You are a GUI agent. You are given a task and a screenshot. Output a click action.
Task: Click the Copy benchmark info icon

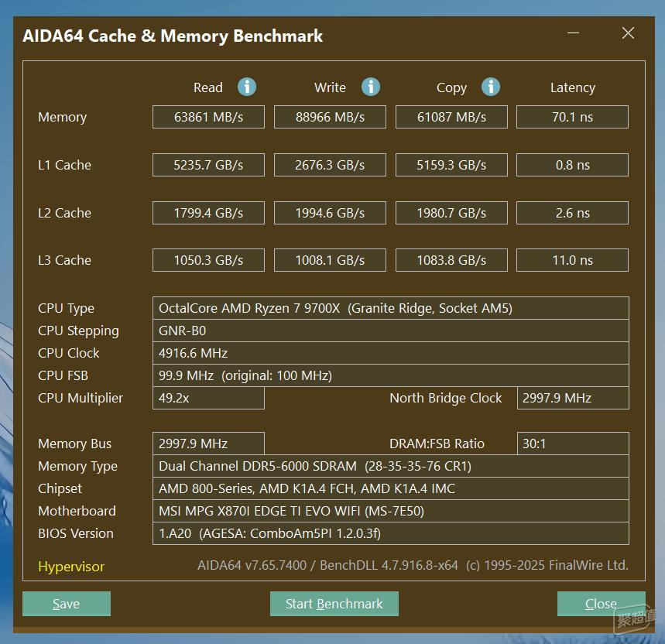click(491, 87)
